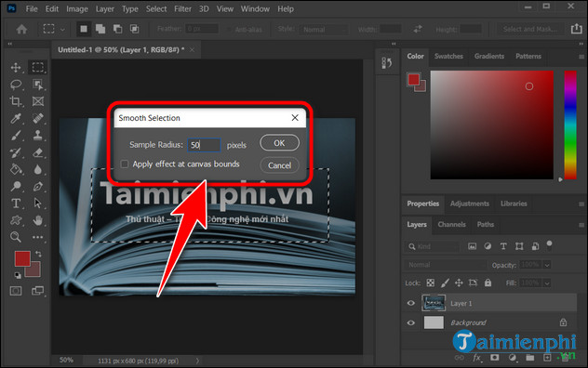
Task: Select the Eyedropper tool
Action: pyautogui.click(x=16, y=118)
